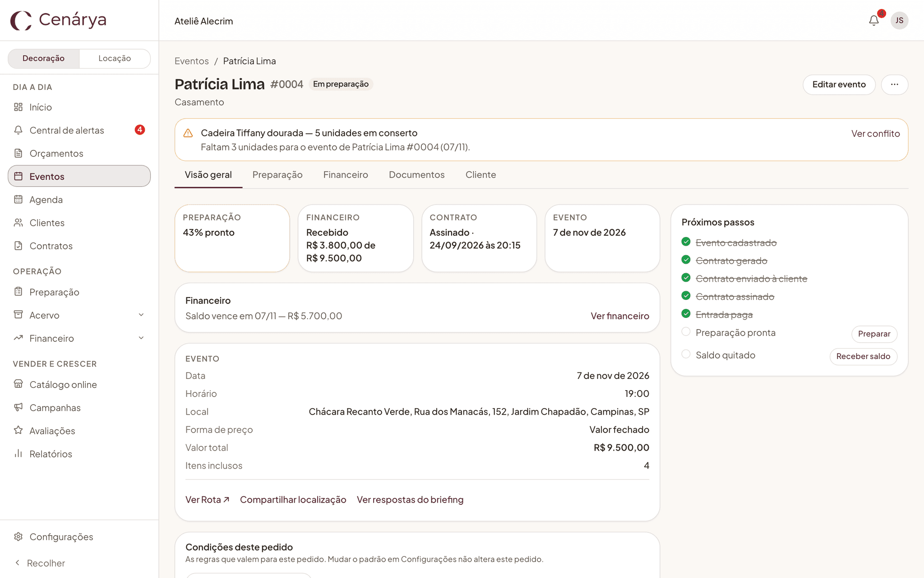Click the Campanhas megaphone icon
This screenshot has height=578, width=924.
[18, 407]
